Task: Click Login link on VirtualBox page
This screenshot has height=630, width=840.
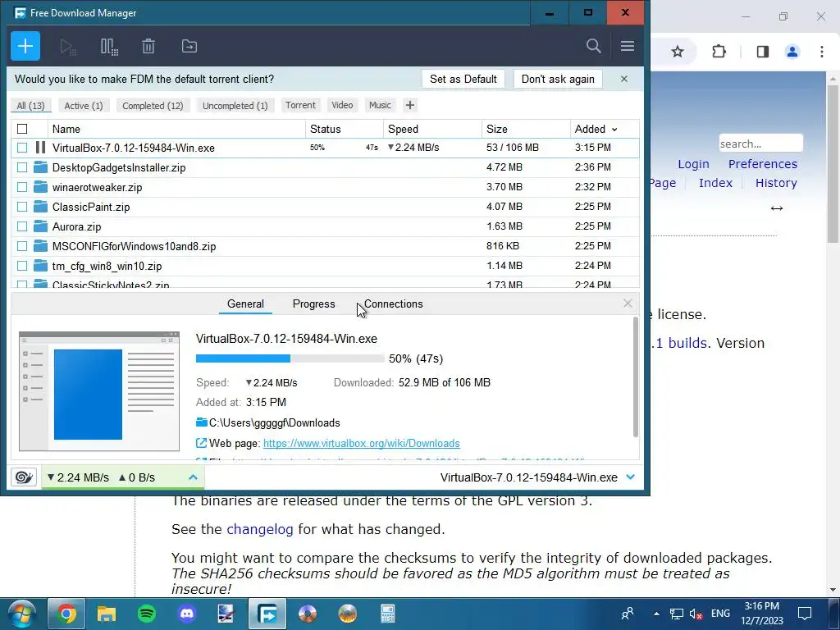Action: (693, 164)
